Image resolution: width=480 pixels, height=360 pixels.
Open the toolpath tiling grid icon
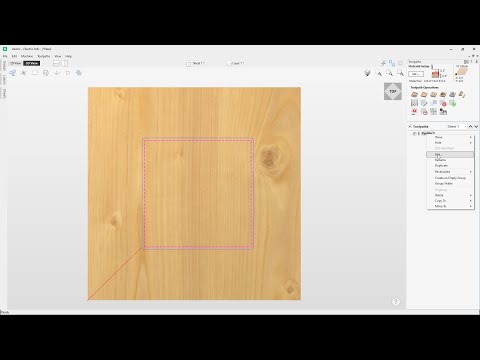[433, 112]
